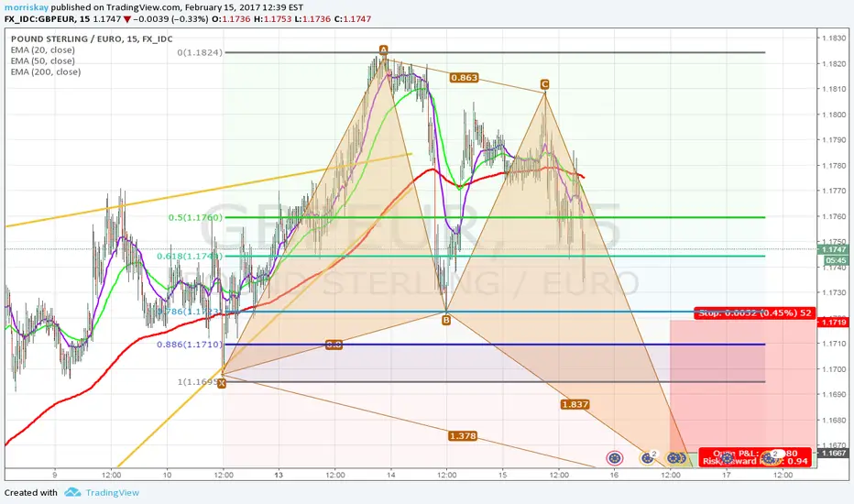Screen dimensions: 854x504
Task: Select Fibonacci label 0.5(1.1760)
Action: [x=195, y=217]
